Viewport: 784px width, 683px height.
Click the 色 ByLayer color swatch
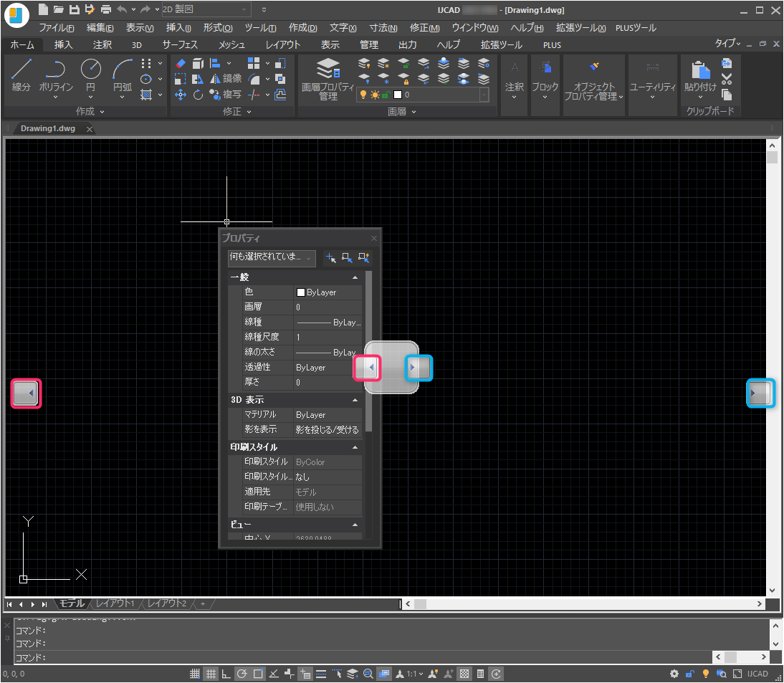[301, 292]
